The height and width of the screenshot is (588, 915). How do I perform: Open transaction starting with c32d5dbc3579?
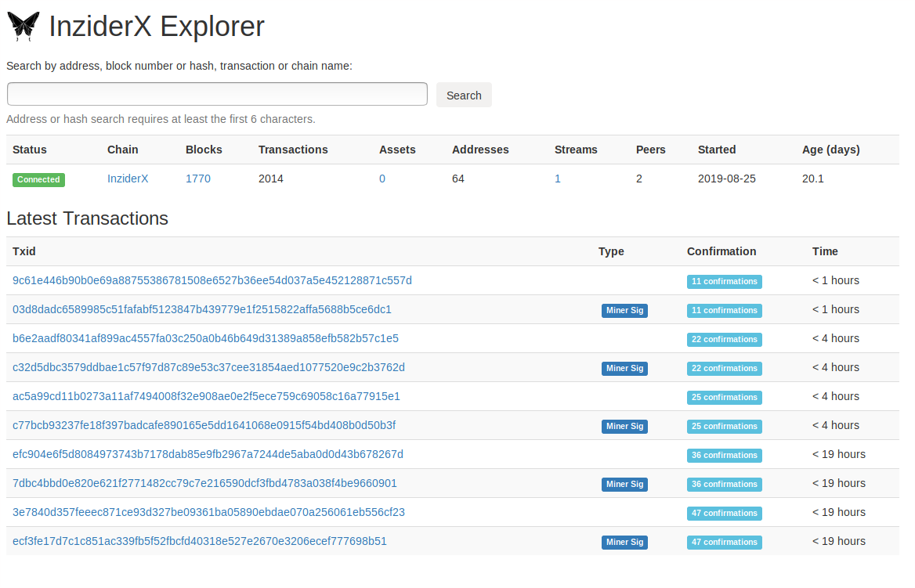coord(209,367)
